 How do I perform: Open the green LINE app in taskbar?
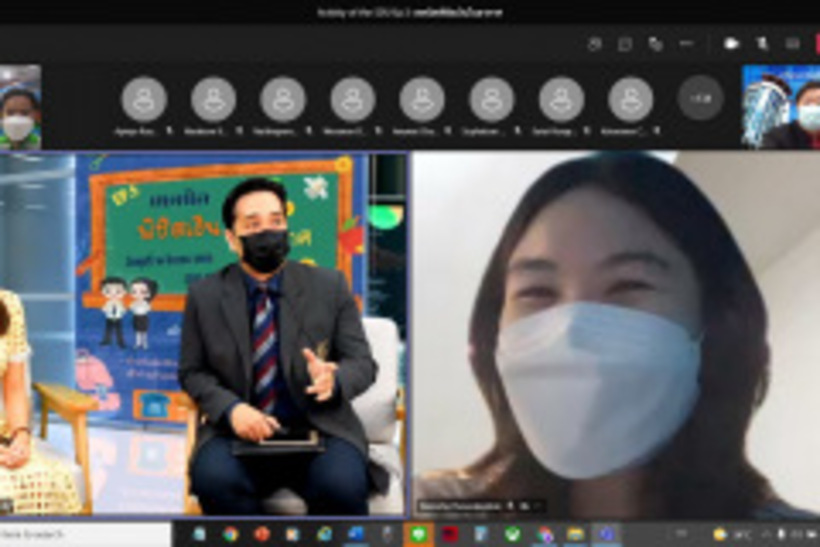(x=418, y=535)
